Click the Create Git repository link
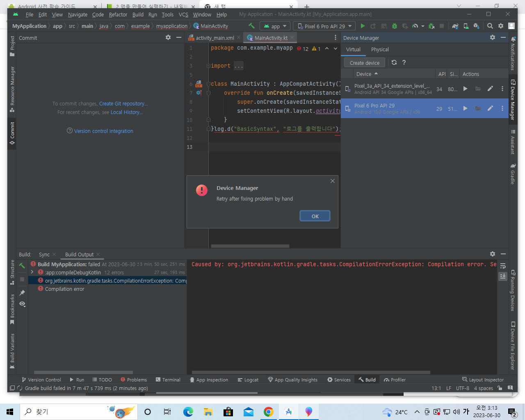Image resolution: width=525 pixels, height=420 pixels. (123, 103)
